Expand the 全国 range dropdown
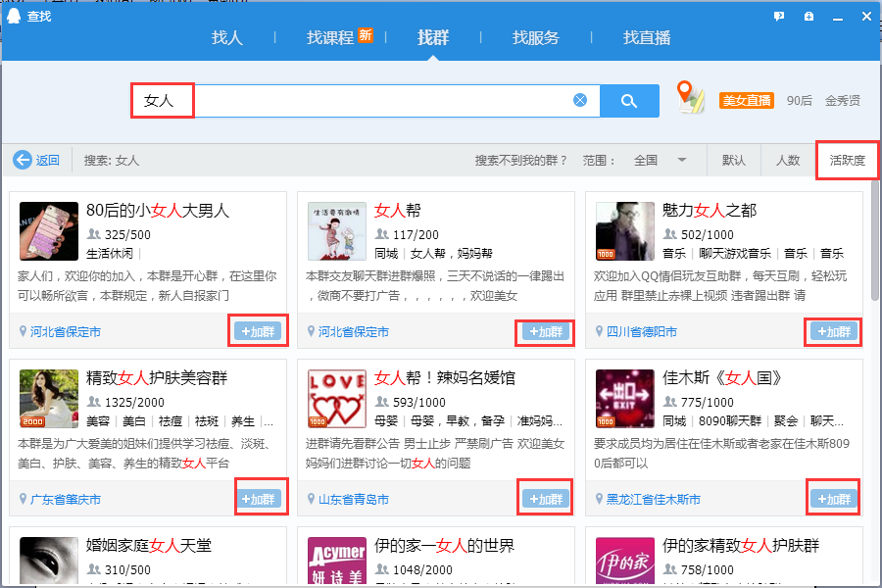This screenshot has width=882, height=588. coord(660,161)
